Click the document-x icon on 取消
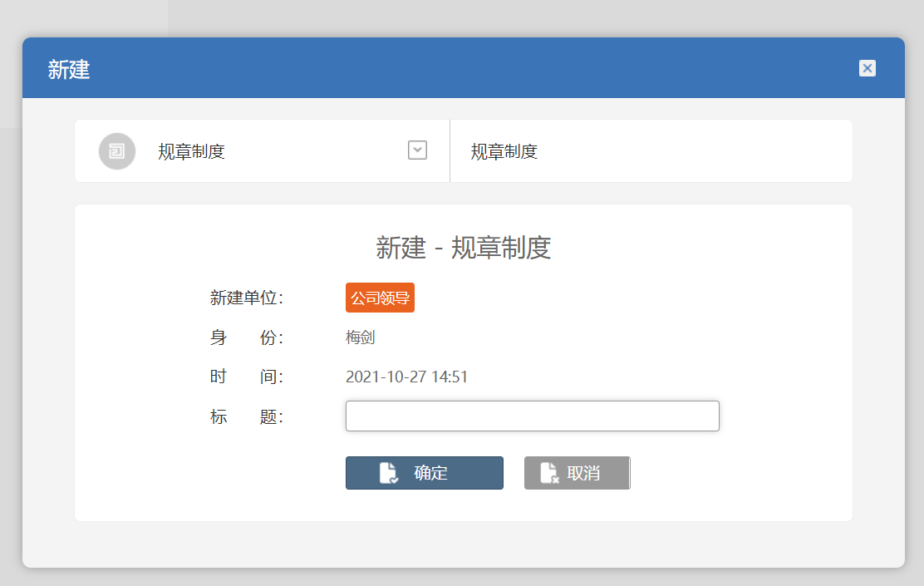This screenshot has width=924, height=586. click(548, 473)
